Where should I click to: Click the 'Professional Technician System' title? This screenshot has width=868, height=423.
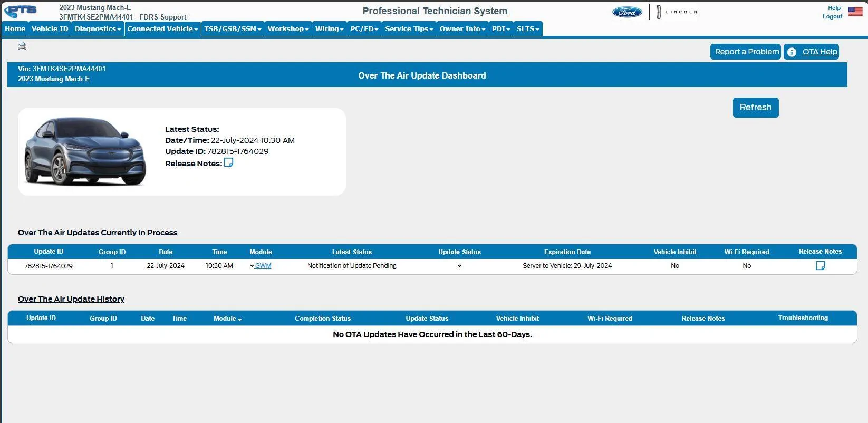pyautogui.click(x=435, y=11)
